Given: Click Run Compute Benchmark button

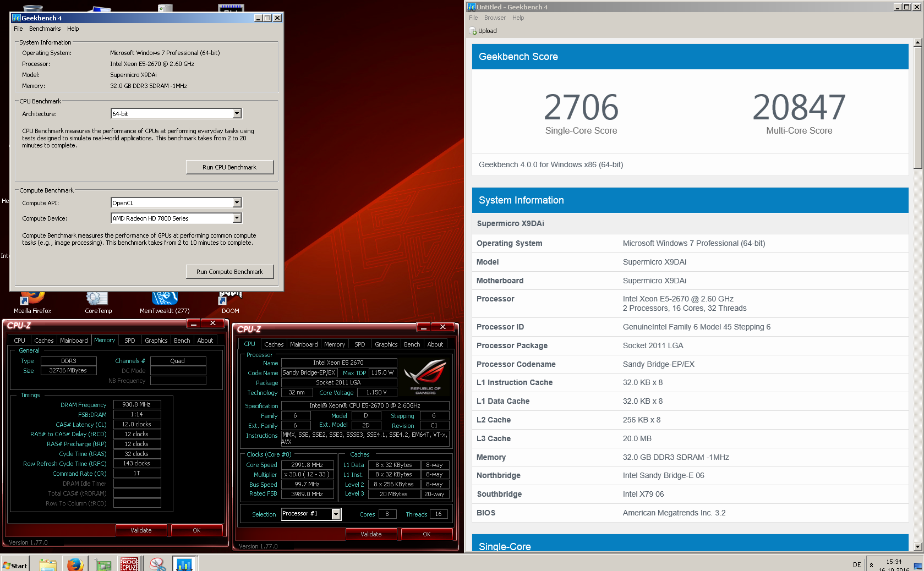Looking at the screenshot, I should (229, 272).
